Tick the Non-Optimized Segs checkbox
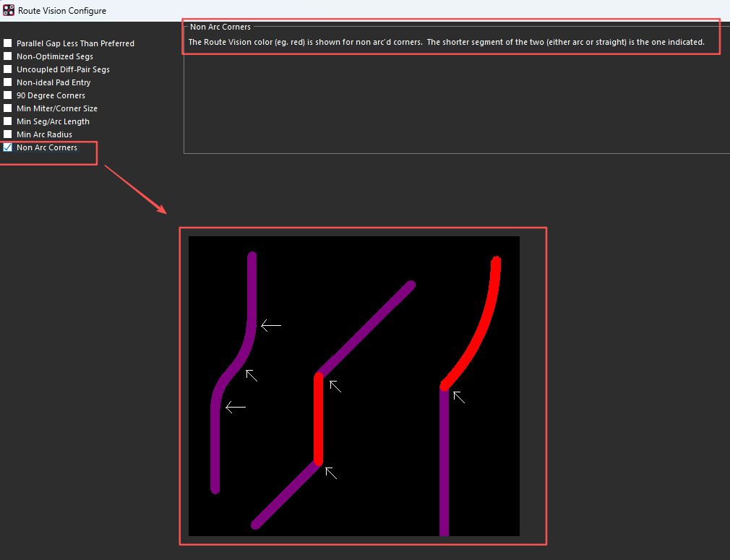Viewport: 730px width, 560px height. [x=8, y=56]
